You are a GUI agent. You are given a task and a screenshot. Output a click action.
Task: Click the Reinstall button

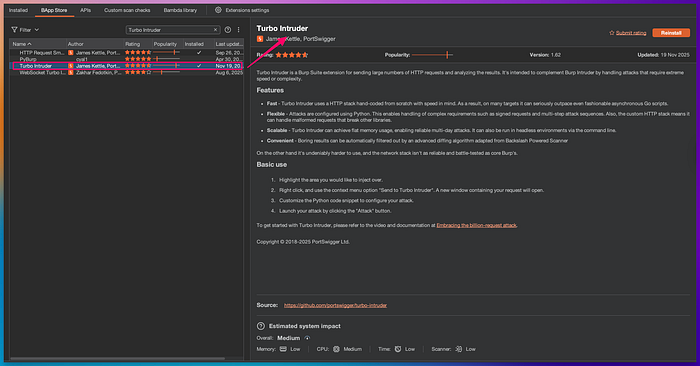pyautogui.click(x=671, y=33)
